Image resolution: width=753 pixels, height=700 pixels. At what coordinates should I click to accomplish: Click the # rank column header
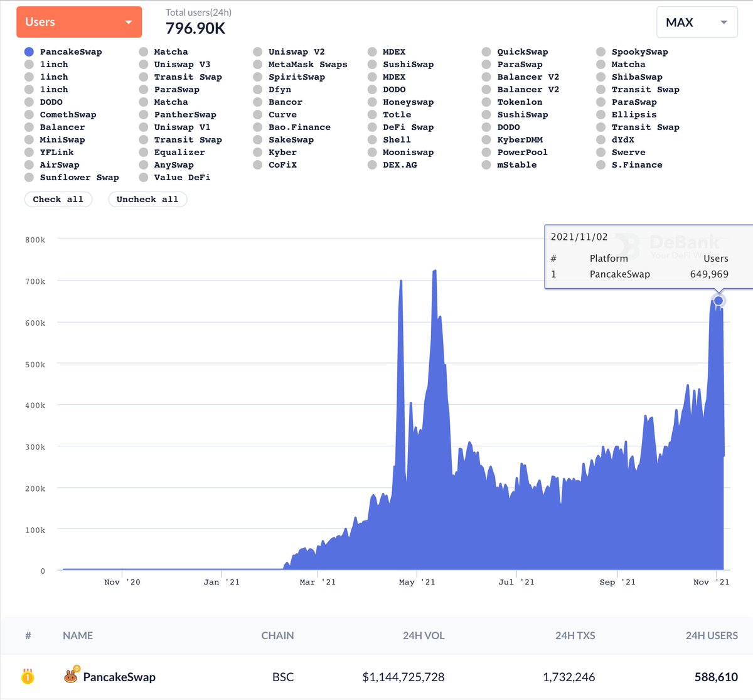(28, 636)
